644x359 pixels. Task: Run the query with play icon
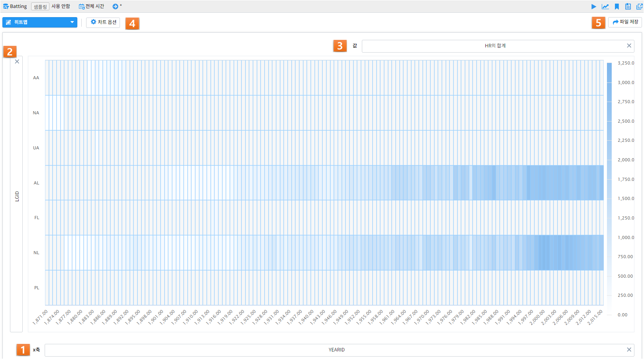pyautogui.click(x=594, y=6)
